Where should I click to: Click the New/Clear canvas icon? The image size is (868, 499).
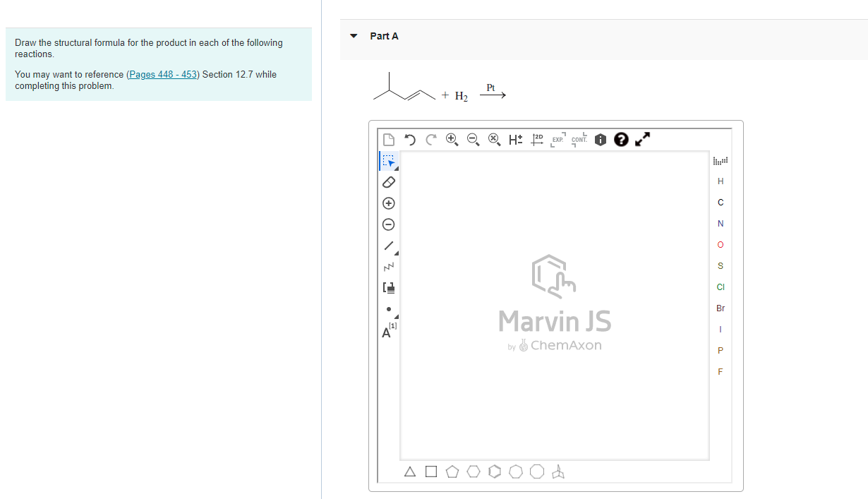coord(388,140)
